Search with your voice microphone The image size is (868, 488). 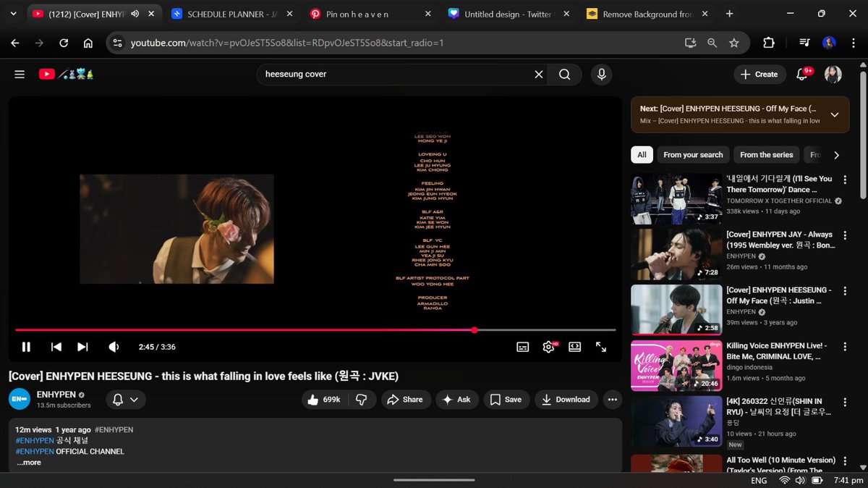(x=600, y=74)
